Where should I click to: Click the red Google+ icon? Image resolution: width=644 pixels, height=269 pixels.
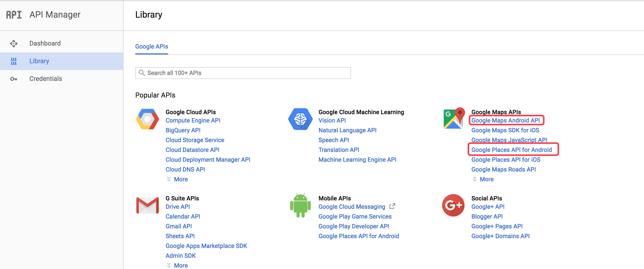[x=453, y=205]
